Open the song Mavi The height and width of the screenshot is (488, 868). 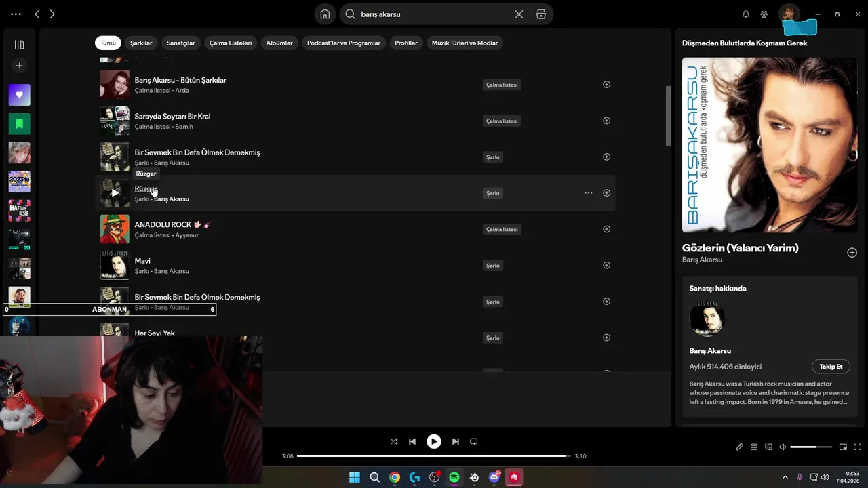point(142,261)
